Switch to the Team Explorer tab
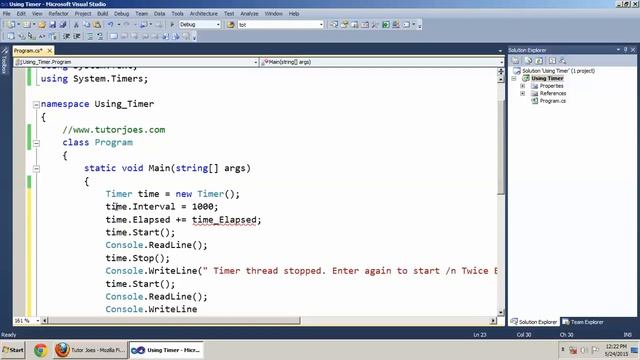This screenshot has width=640, height=360. (582, 322)
